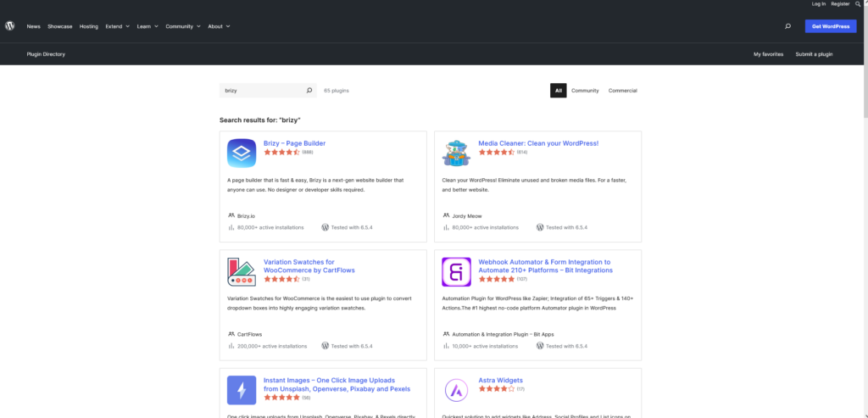The height and width of the screenshot is (418, 868).
Task: Open Plugin Directory link
Action: (46, 54)
